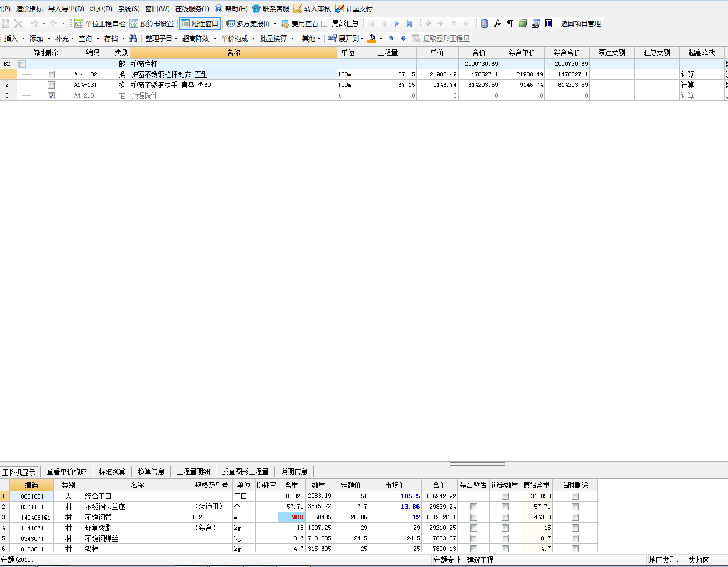Open 费用查看 cost view

(x=299, y=23)
